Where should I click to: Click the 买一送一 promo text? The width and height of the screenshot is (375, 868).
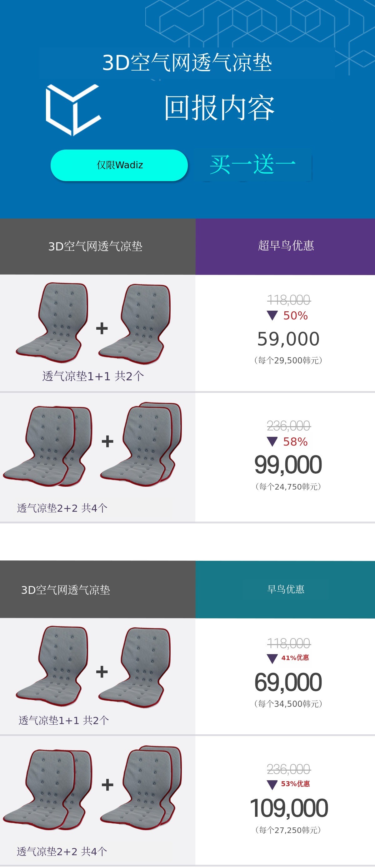pyautogui.click(x=252, y=165)
